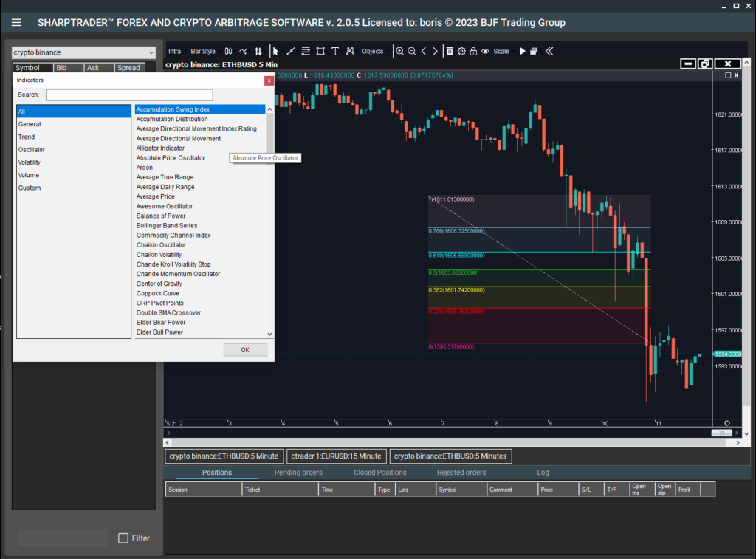Switch to the Positions tab
Screen dimensions: 756x559
pos(217,473)
